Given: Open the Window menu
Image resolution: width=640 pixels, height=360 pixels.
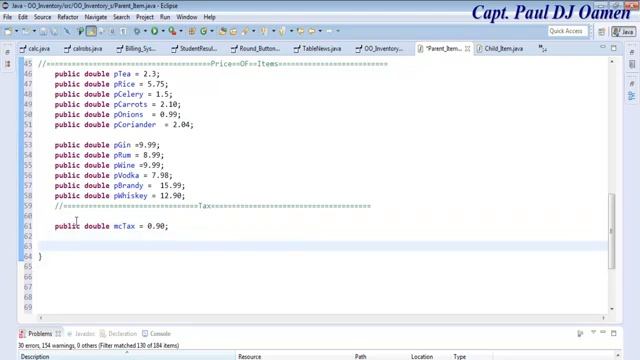Looking at the screenshot, I should (187, 17).
